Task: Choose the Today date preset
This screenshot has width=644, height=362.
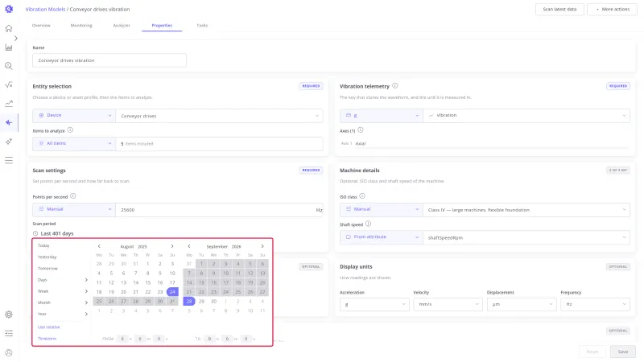Action: click(43, 245)
